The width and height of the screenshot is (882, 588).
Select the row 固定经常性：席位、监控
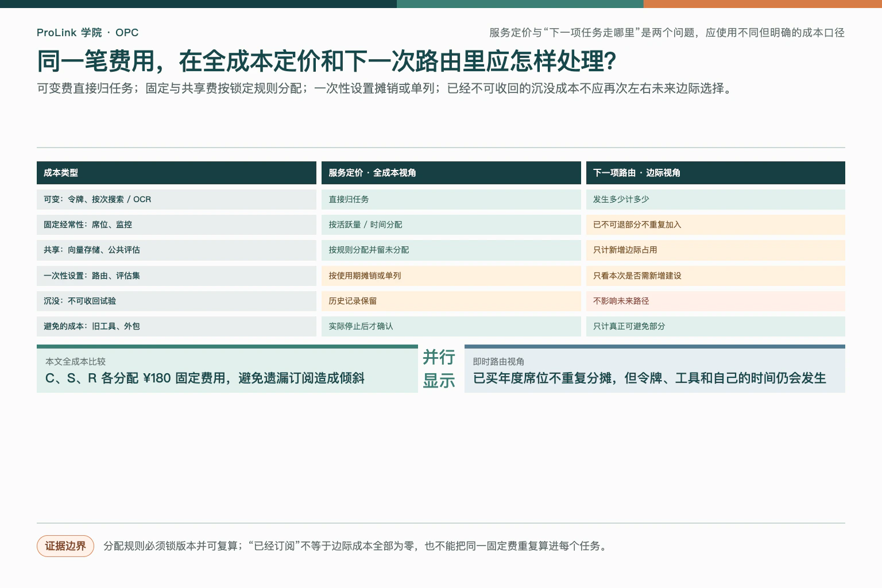pos(176,225)
